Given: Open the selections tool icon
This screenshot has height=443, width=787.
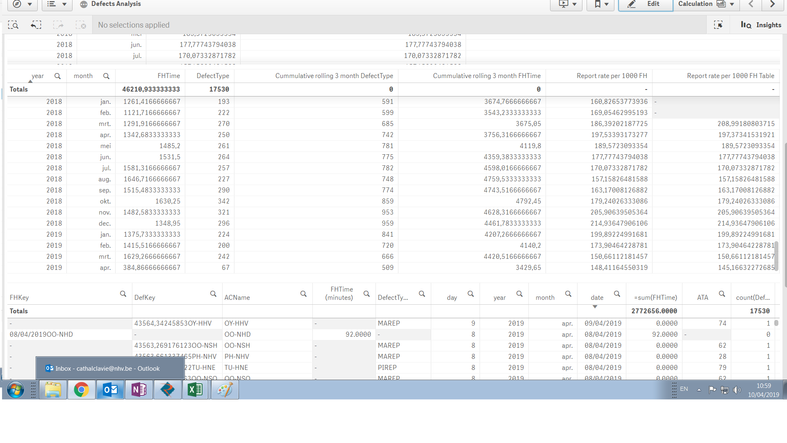Looking at the screenshot, I should click(x=718, y=25).
